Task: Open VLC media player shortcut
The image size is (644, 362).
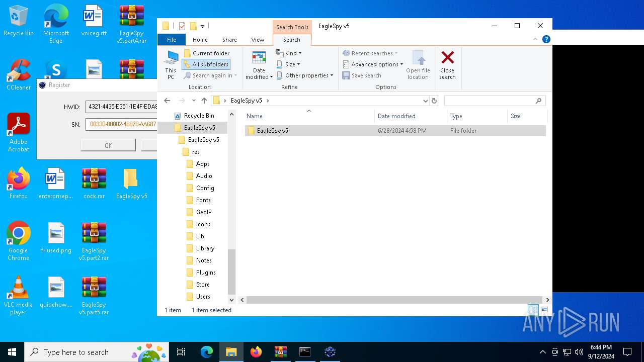Action: coord(18,295)
